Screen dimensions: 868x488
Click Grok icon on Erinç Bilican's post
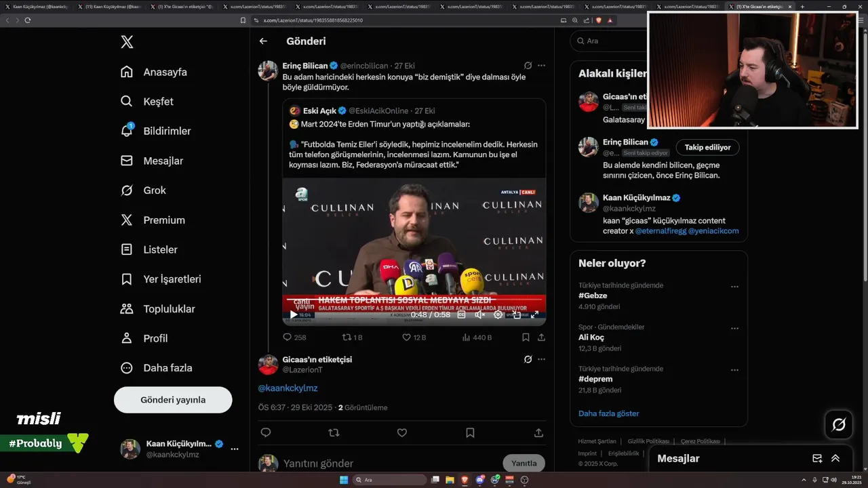coord(528,66)
